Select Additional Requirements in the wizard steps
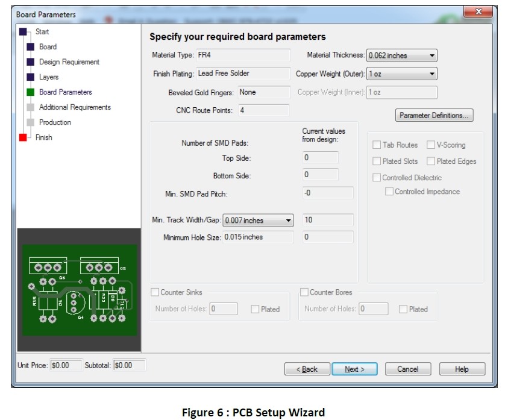The width and height of the screenshot is (505, 420). coord(75,107)
